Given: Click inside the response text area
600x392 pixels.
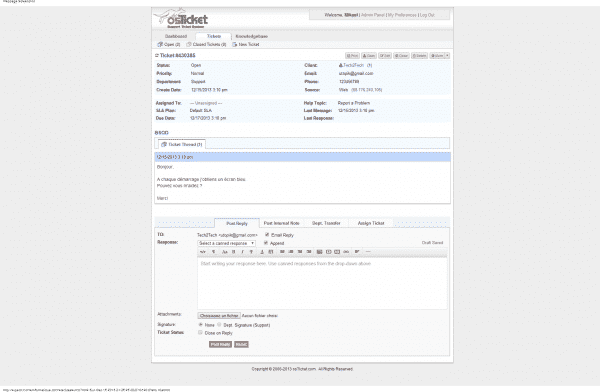Looking at the screenshot, I should [x=322, y=283].
